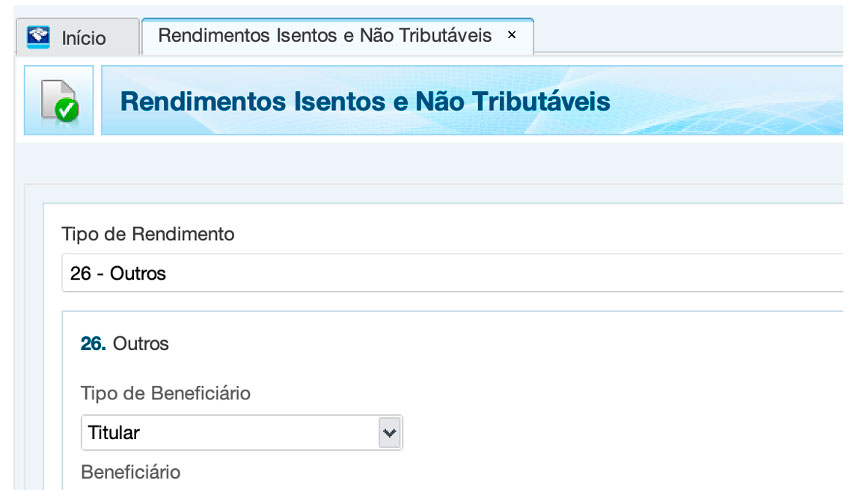This screenshot has width=850, height=490.
Task: Select the "26 - Outros" value text
Action: [118, 273]
